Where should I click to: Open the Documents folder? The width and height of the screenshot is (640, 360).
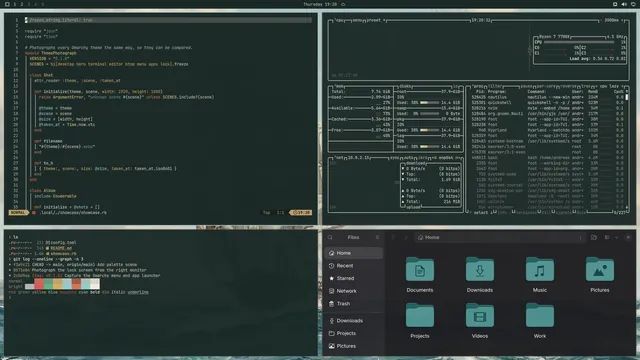click(420, 274)
